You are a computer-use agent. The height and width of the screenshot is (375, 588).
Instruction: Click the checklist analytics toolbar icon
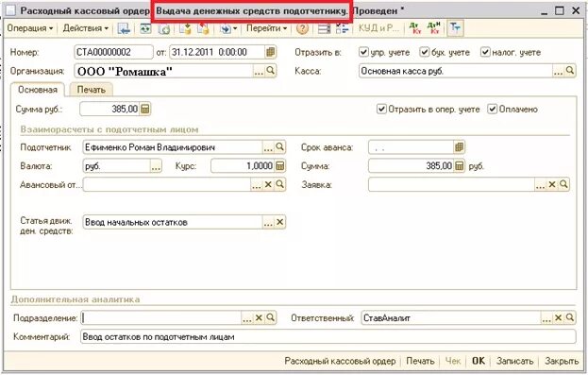pos(342,28)
